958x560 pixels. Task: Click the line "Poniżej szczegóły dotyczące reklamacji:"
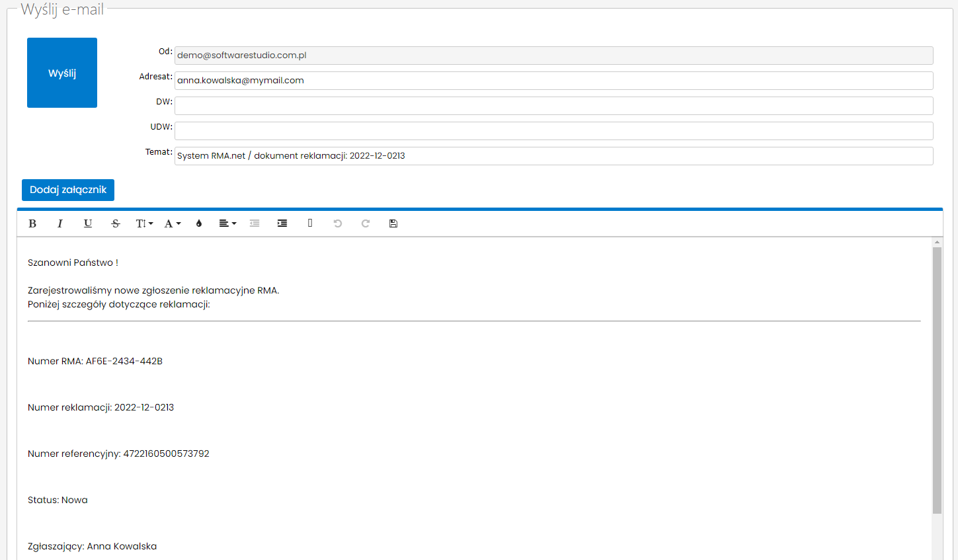119,304
